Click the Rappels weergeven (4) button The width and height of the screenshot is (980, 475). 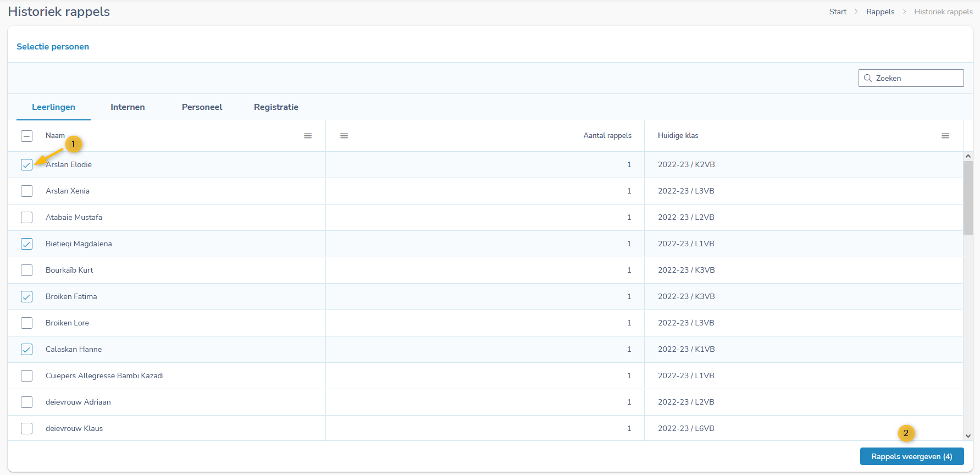[x=911, y=456]
